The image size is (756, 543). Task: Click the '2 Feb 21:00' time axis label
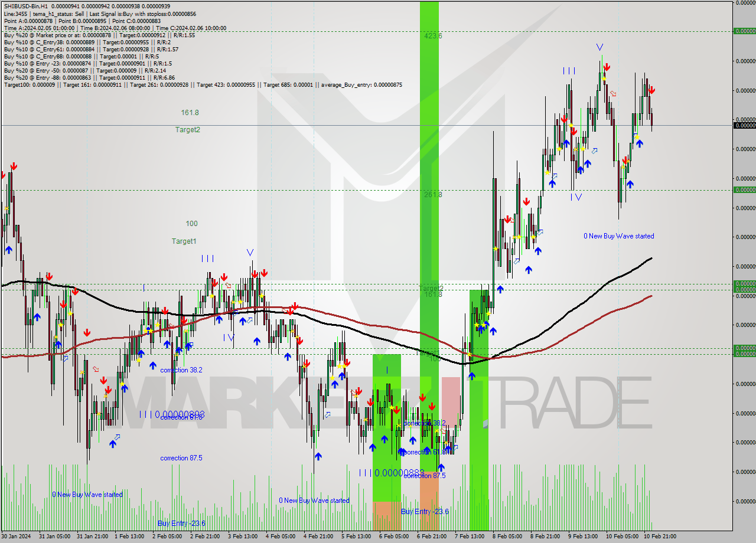tap(205, 537)
